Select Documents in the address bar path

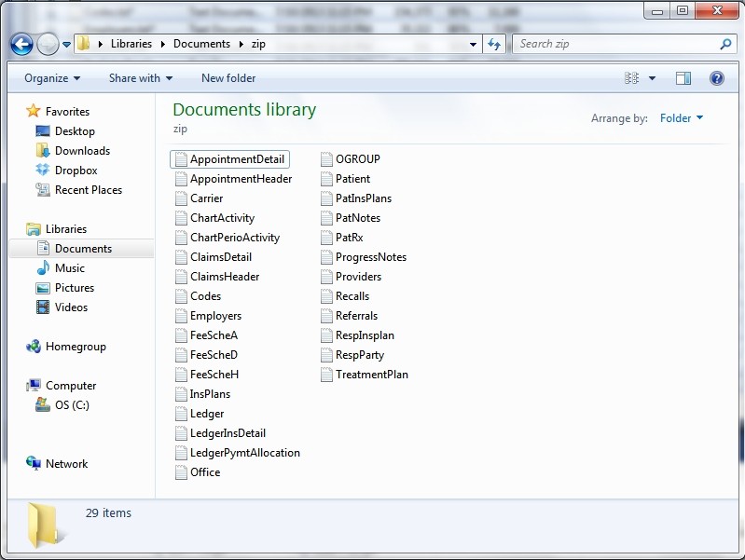point(201,44)
